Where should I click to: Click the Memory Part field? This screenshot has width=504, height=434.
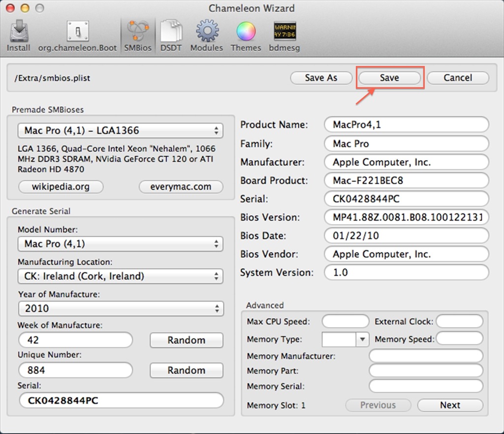(426, 370)
